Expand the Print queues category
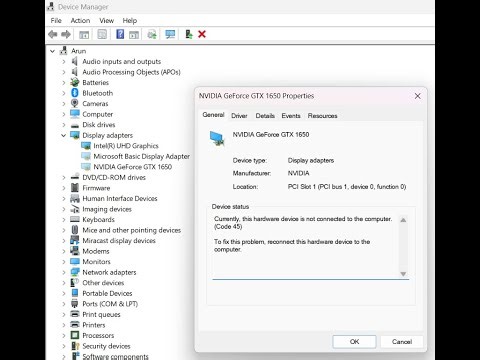Screen dimensions: 480x360 (x=64, y=314)
